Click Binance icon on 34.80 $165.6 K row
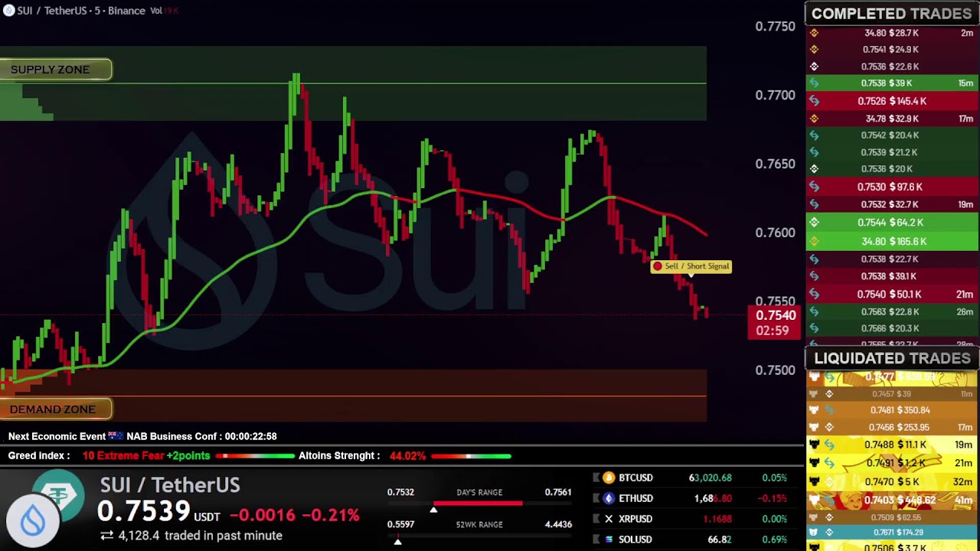Screen dimensions: 980x551 [x=814, y=242]
